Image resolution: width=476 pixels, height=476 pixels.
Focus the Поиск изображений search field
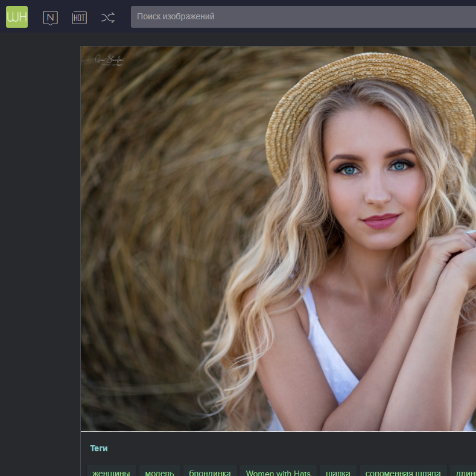[303, 17]
